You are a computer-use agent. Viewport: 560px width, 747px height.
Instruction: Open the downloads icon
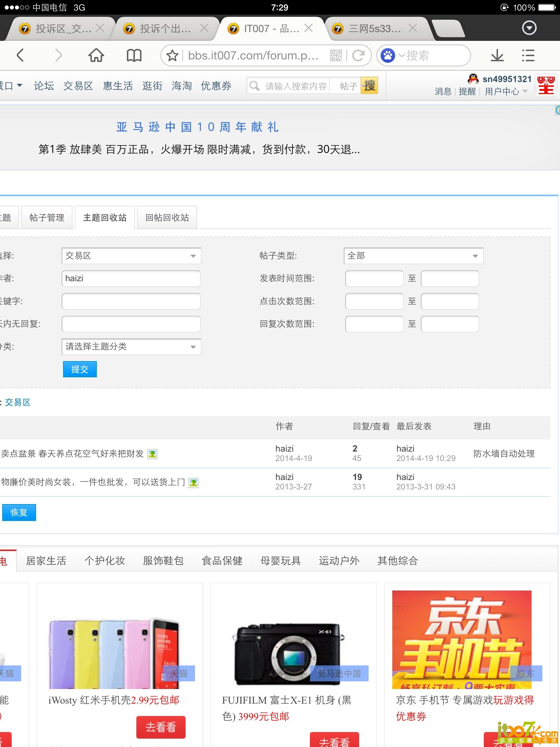click(x=497, y=55)
